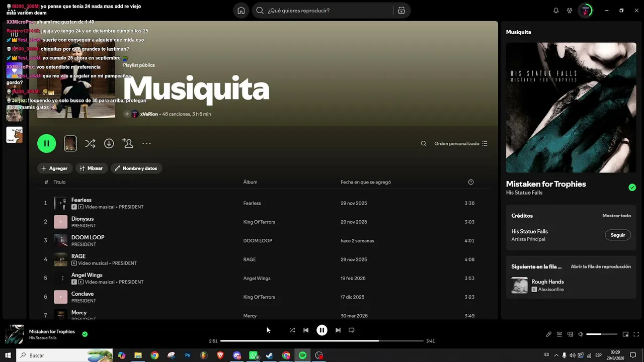The image size is (644, 362).
Task: Toggle saved checkmark in the right sidebar
Action: (x=632, y=188)
